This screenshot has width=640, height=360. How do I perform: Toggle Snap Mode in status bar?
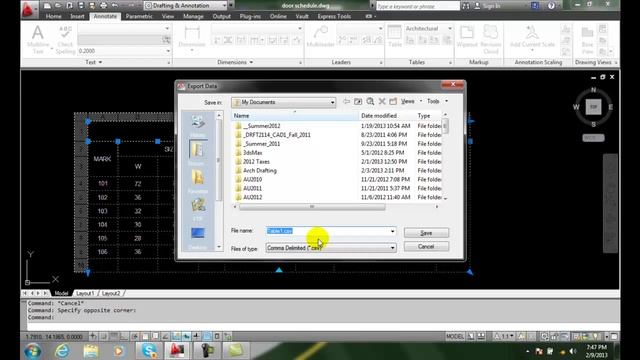[104, 336]
